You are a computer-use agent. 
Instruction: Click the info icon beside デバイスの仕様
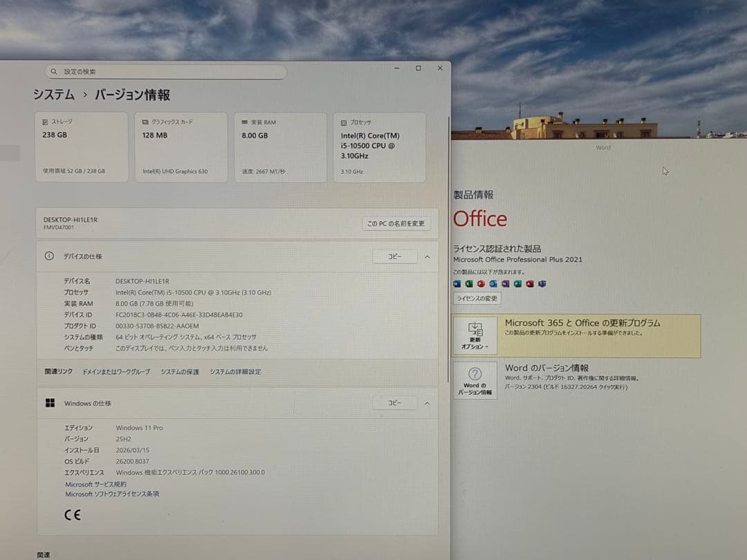click(x=49, y=256)
